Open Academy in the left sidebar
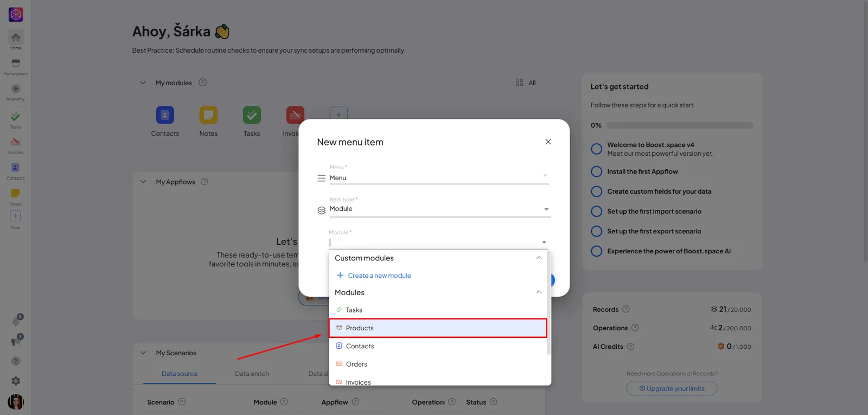This screenshot has height=415, width=868. point(16,92)
